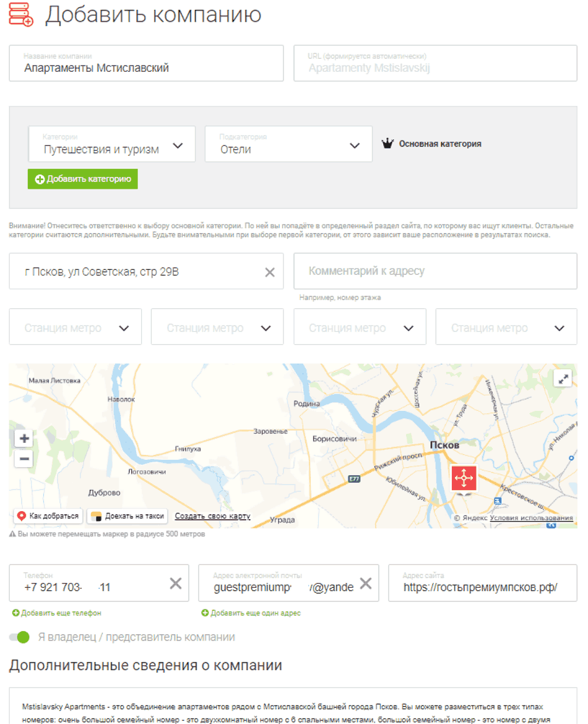Viewport: 588px width, 724px height.
Task: Open the Подкатегория dropdown showing Отели
Action: (x=288, y=144)
